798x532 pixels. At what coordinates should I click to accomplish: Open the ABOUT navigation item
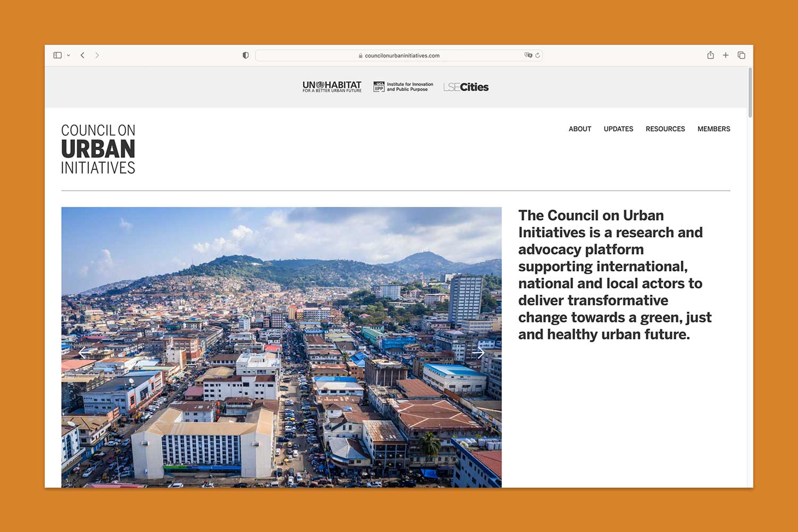coord(580,129)
